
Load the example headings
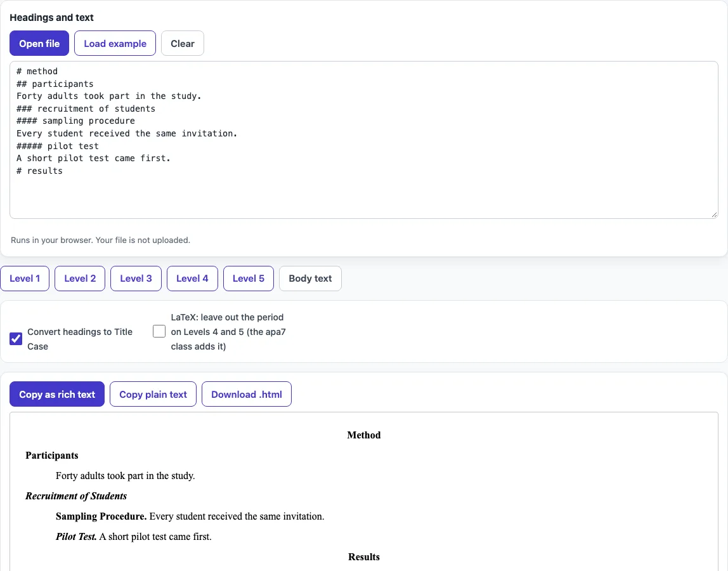pos(115,43)
